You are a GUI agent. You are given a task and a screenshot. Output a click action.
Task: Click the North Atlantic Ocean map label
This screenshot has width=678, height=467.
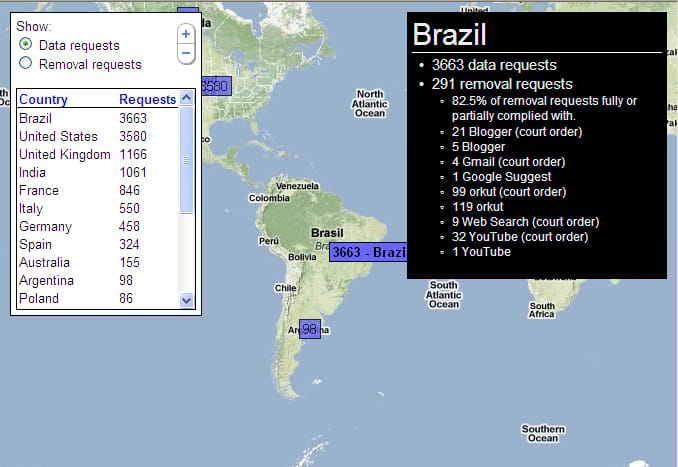tap(370, 104)
